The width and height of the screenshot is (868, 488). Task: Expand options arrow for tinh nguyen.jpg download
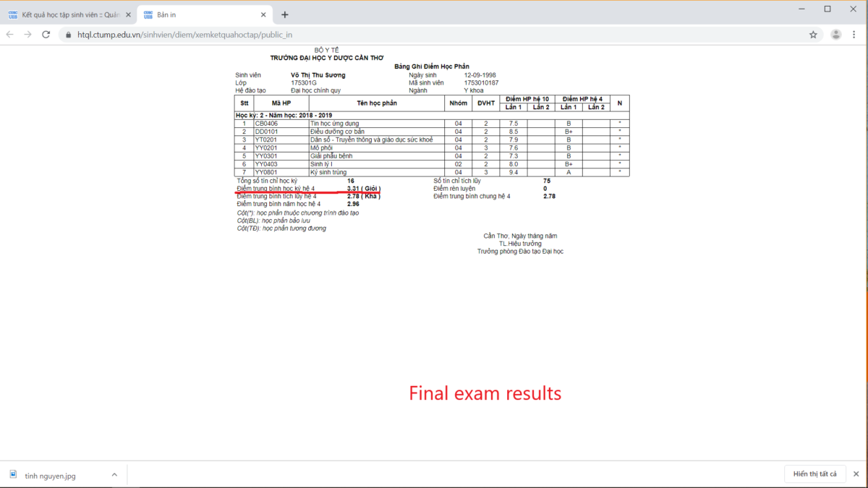[114, 475]
